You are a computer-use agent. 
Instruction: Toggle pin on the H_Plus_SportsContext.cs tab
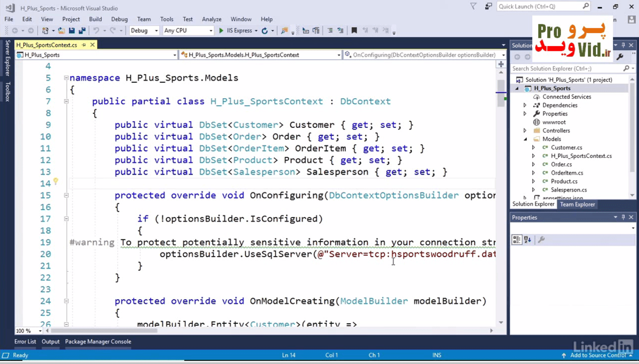click(x=84, y=45)
